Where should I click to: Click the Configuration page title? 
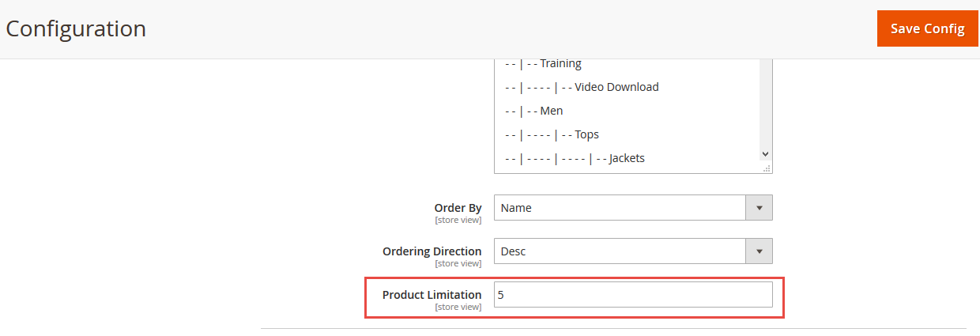coord(76,28)
